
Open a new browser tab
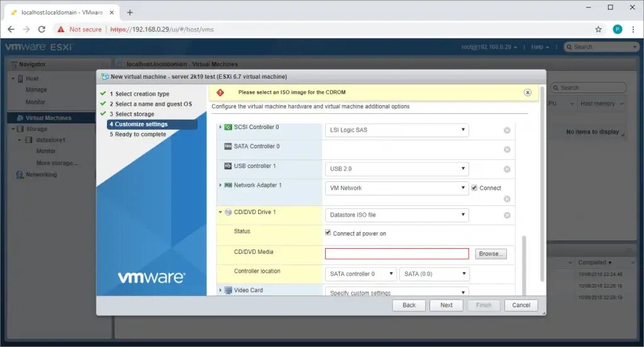[130, 13]
